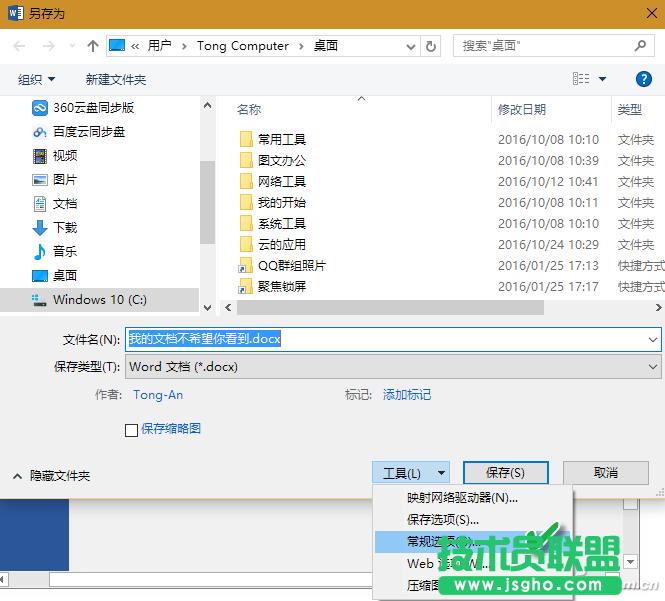Image resolution: width=665 pixels, height=601 pixels.
Task: Click the 取消 button
Action: (x=605, y=473)
